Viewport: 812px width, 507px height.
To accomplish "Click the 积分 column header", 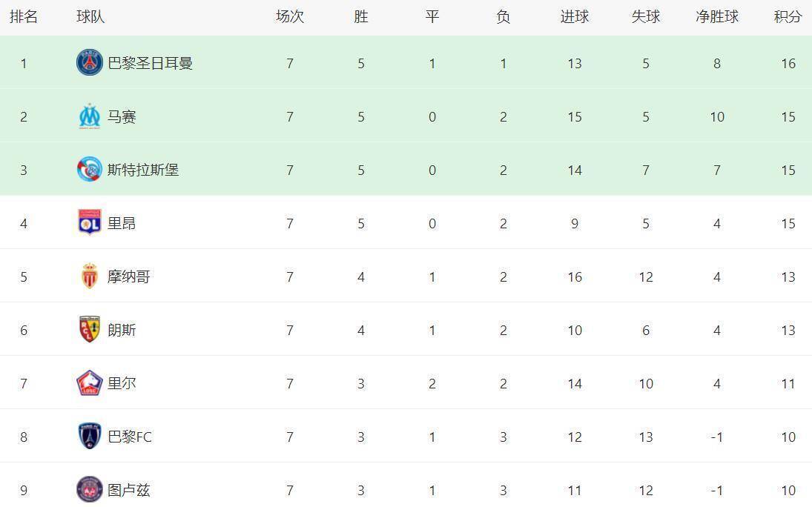I will pyautogui.click(x=788, y=17).
